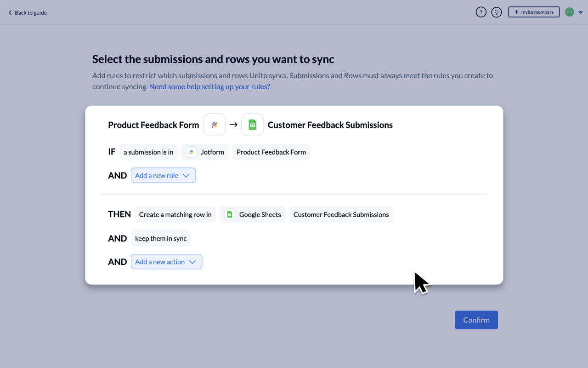Click the Confirm button

pos(476,320)
